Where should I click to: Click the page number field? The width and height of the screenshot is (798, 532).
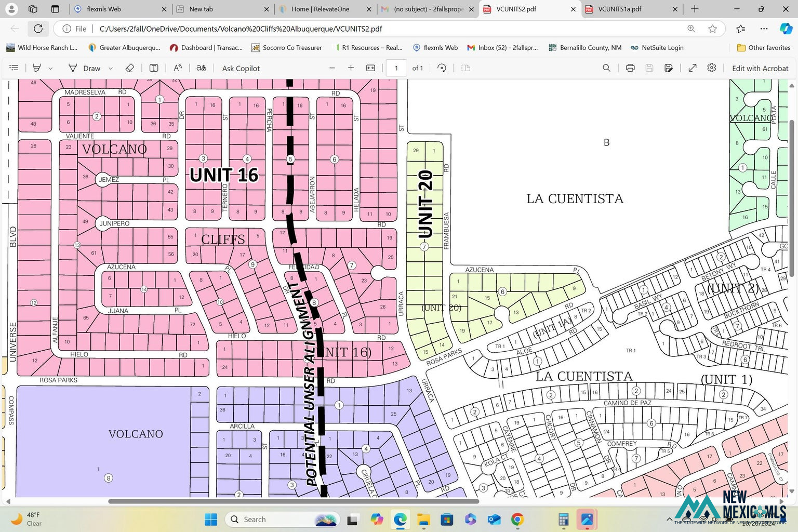396,68
